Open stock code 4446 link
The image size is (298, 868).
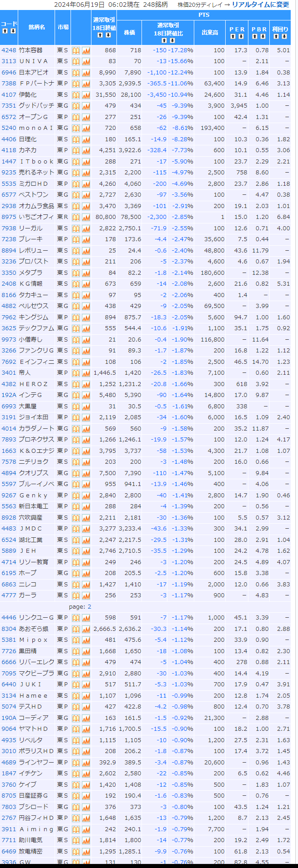pyautogui.click(x=9, y=618)
